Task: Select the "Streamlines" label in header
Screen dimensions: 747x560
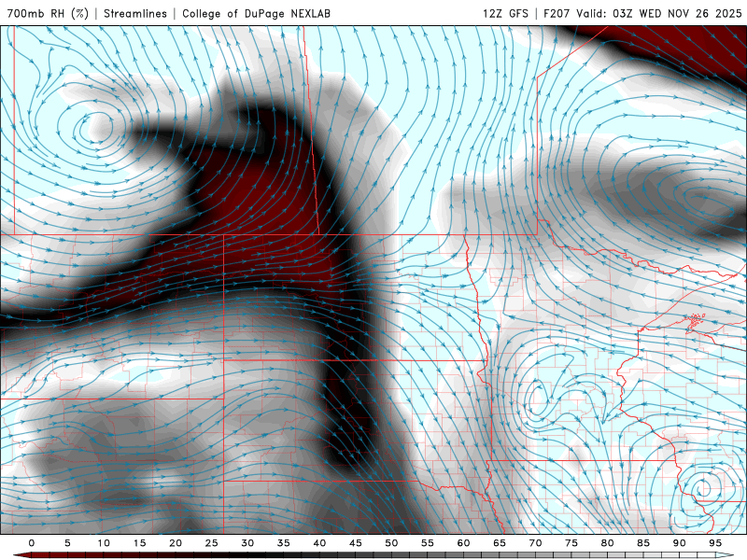Action: 135,13
